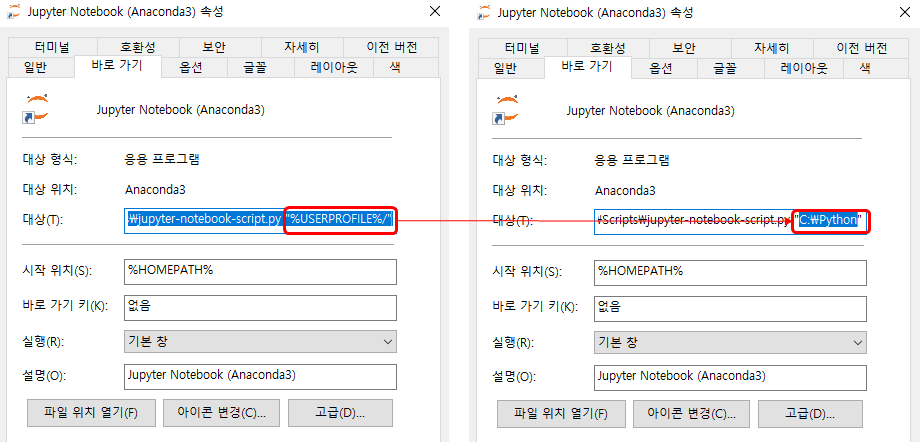Click 'Anaconda3' 대상 위치 value in left window
The width and height of the screenshot is (920, 442).
click(x=155, y=190)
